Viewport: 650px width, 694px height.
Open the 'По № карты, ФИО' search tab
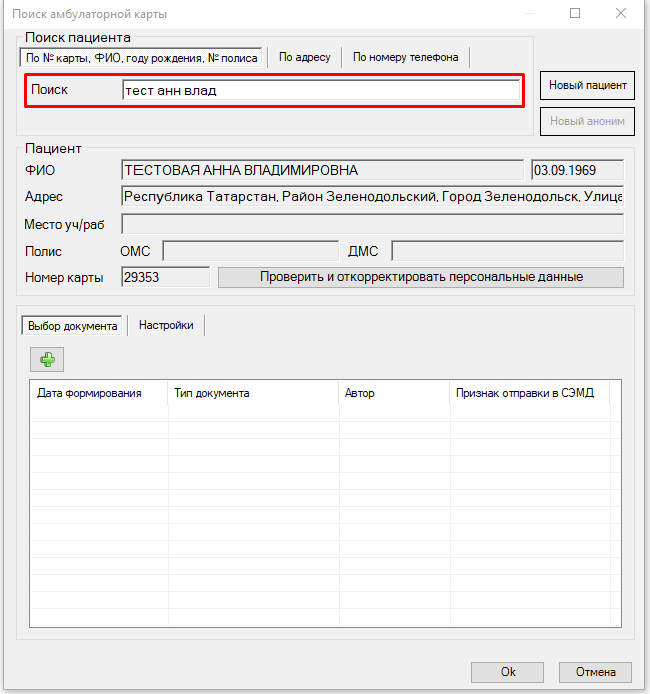(x=141, y=58)
